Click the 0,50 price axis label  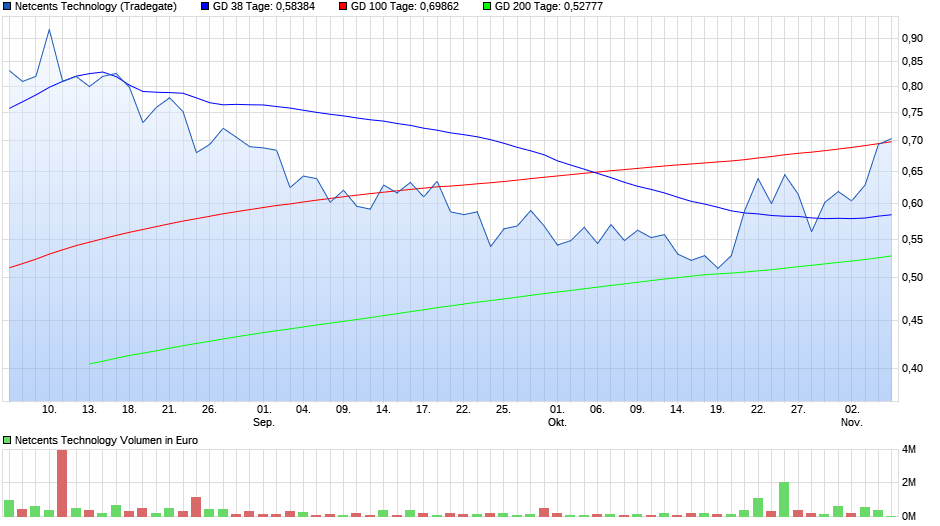point(912,277)
